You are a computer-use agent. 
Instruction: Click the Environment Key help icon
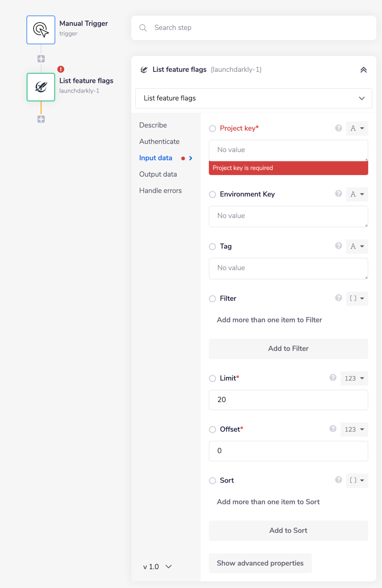coord(338,194)
